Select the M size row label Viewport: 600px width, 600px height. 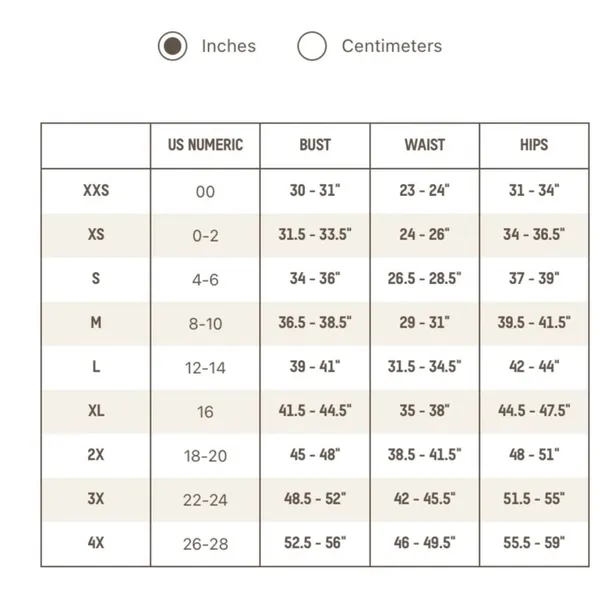pyautogui.click(x=96, y=323)
